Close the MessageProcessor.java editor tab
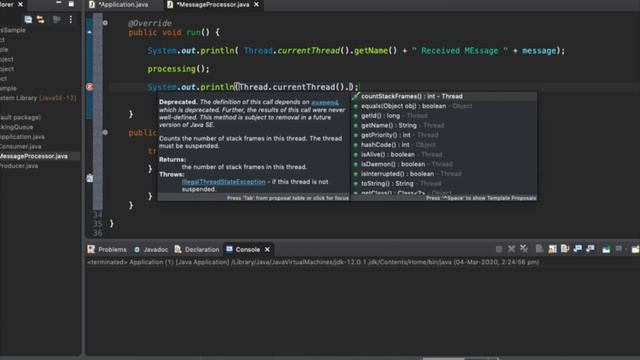The width and height of the screenshot is (640, 360). 256,4
